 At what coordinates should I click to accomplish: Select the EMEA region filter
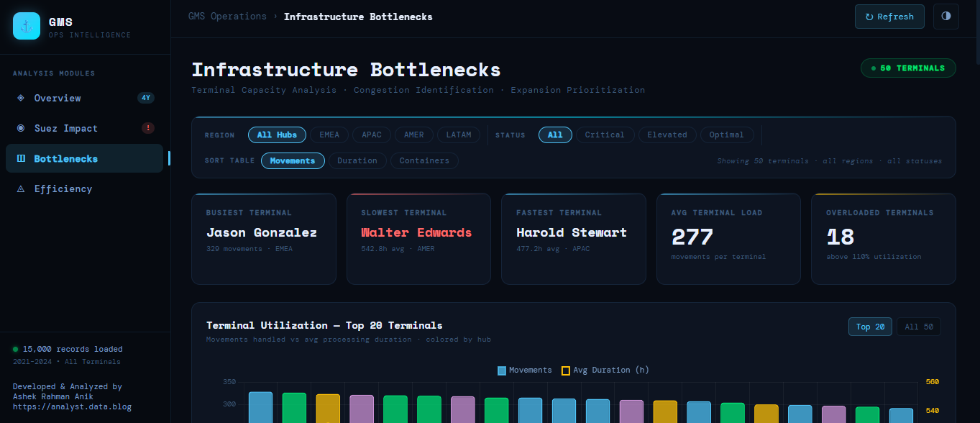tap(329, 135)
